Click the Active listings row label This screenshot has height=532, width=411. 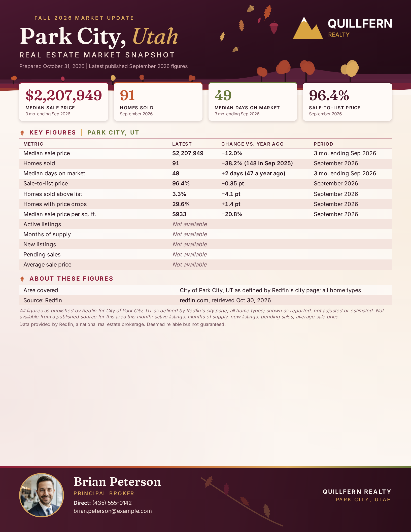click(x=42, y=224)
